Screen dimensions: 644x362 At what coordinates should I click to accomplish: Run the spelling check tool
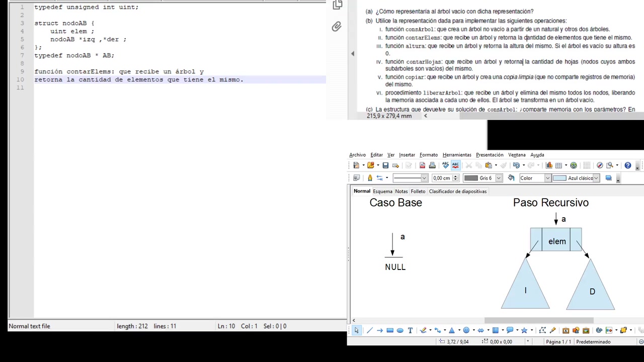pyautogui.click(x=445, y=165)
